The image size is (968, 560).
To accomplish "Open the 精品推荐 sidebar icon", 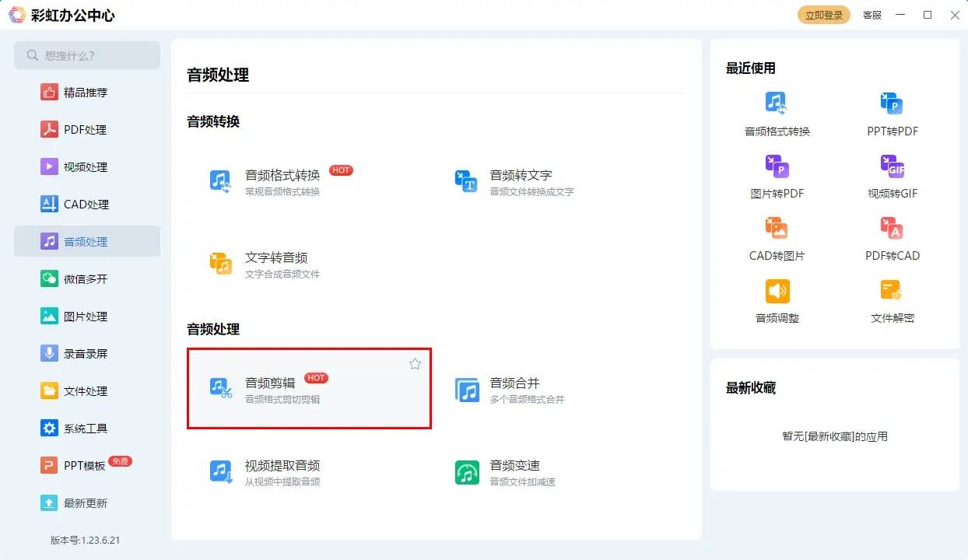I will pos(50,93).
